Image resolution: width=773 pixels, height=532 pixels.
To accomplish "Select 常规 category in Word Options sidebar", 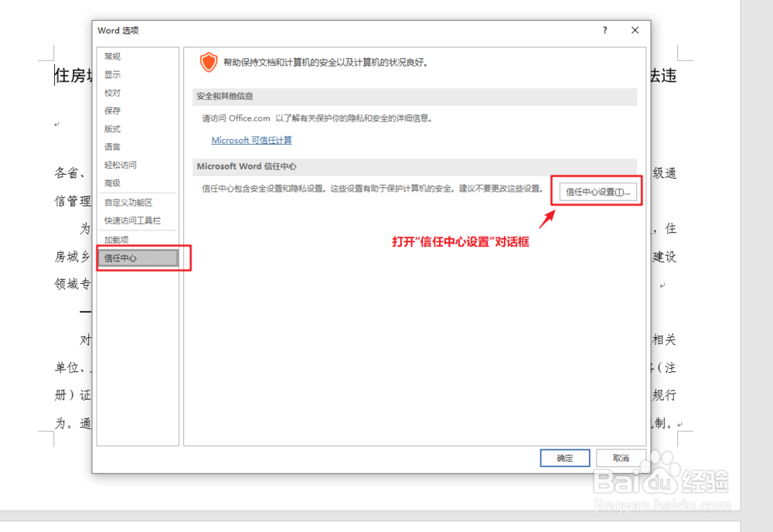I will pyautogui.click(x=111, y=56).
